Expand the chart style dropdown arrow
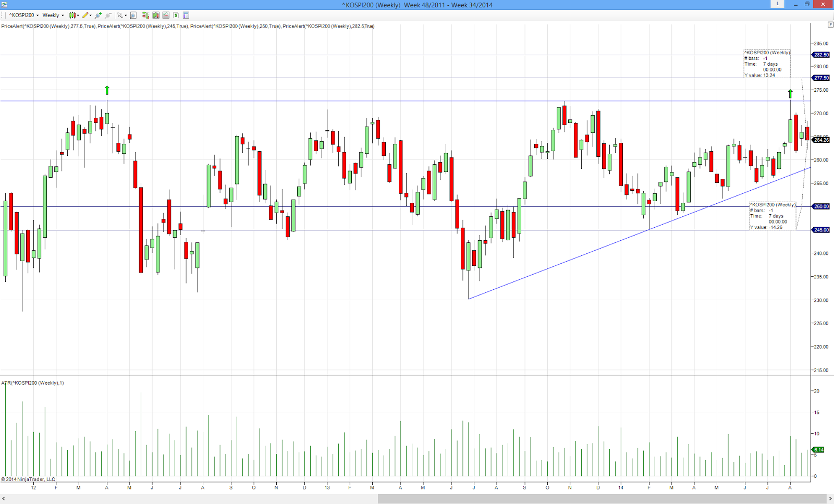This screenshot has width=834, height=504. [x=78, y=15]
